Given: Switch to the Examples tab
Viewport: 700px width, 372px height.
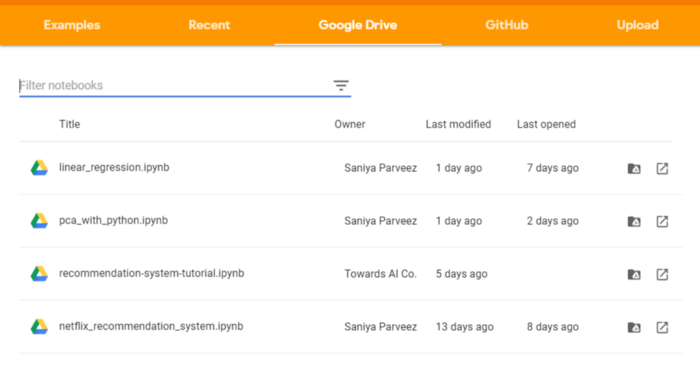Looking at the screenshot, I should point(72,25).
